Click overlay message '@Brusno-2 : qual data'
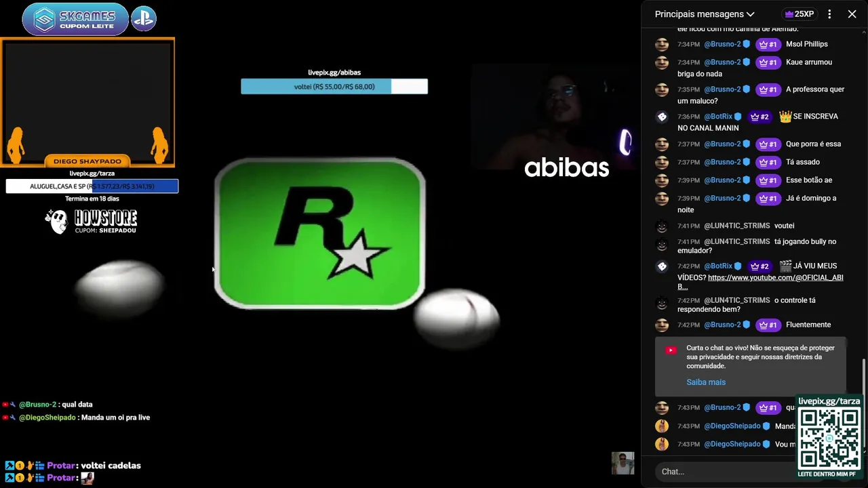 (56, 405)
